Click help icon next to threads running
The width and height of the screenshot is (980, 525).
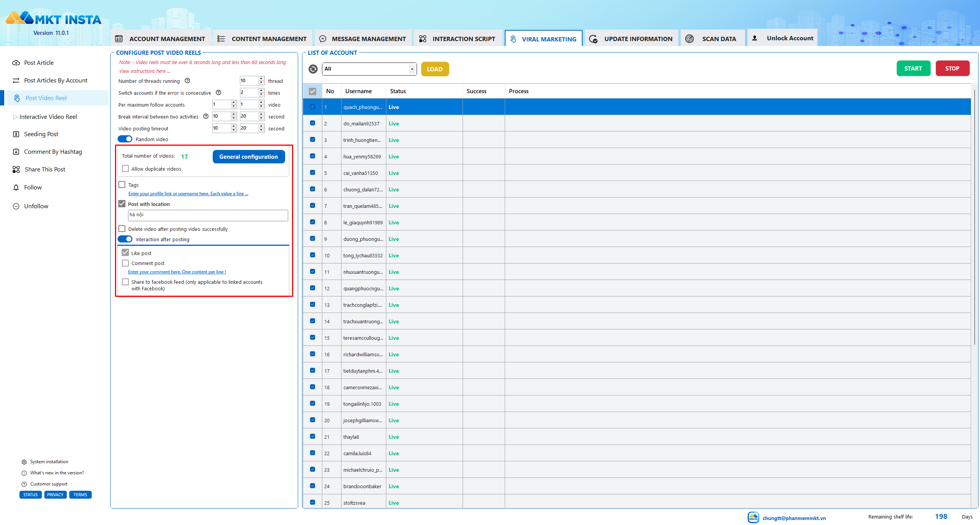pos(187,81)
